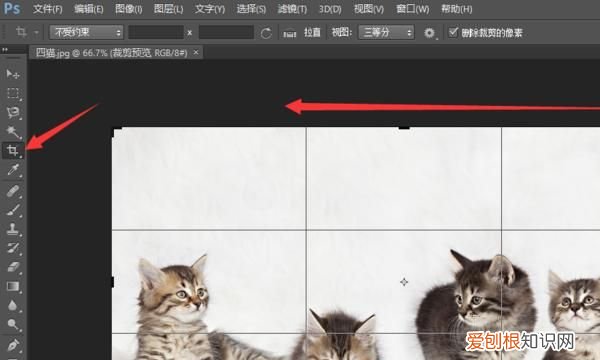Select the Blur tool
The image size is (600, 360).
(13, 305)
